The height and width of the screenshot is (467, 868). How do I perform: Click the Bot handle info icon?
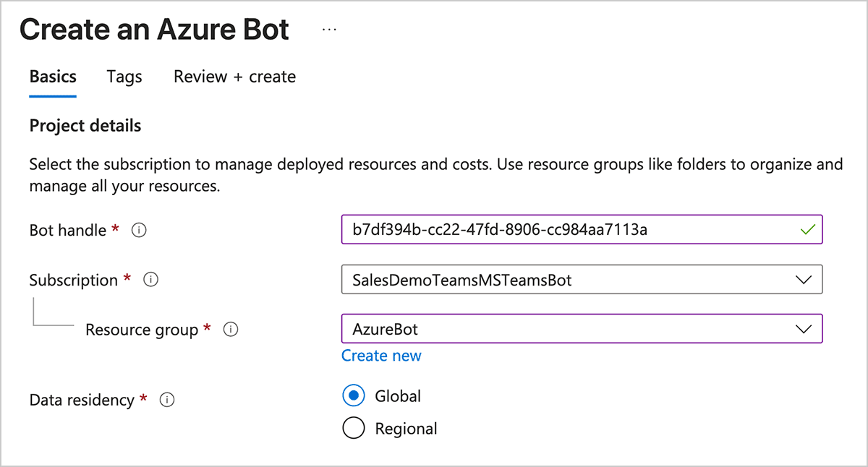140,231
